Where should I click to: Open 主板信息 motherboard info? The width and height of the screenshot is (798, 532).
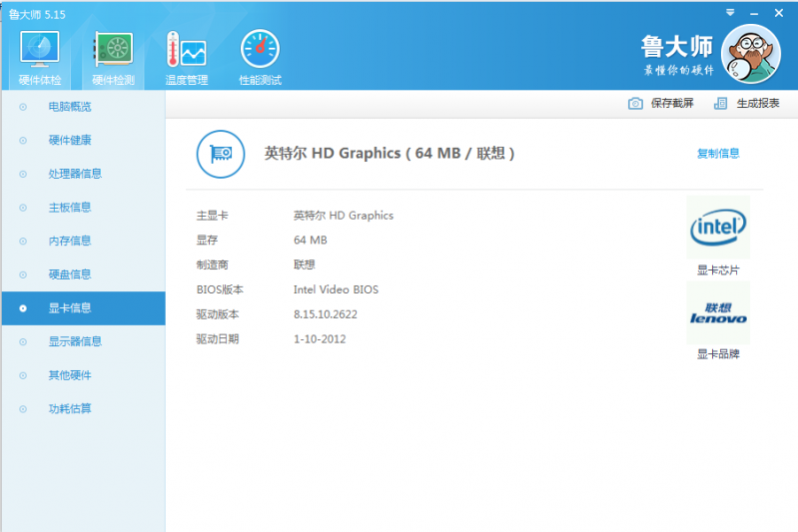(x=84, y=208)
